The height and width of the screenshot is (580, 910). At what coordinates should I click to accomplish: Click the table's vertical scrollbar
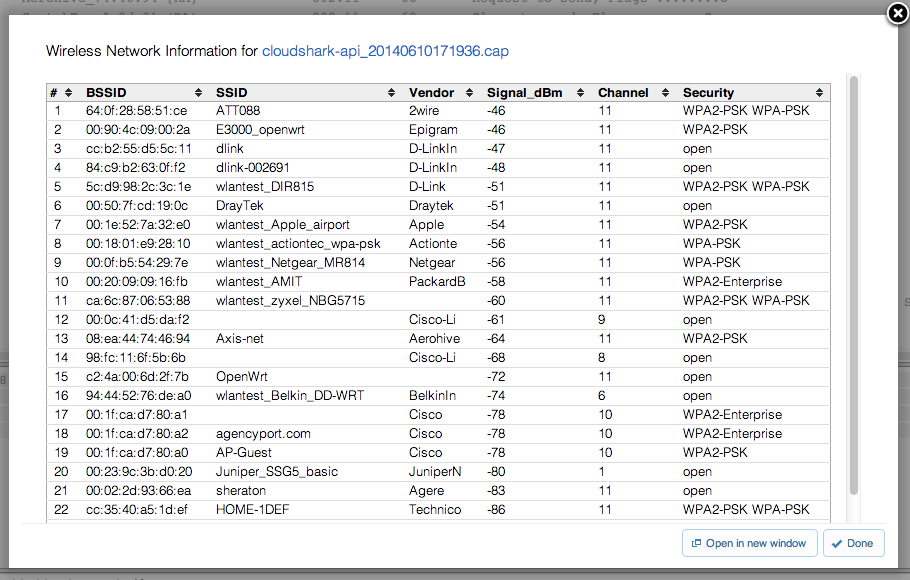pos(854,286)
